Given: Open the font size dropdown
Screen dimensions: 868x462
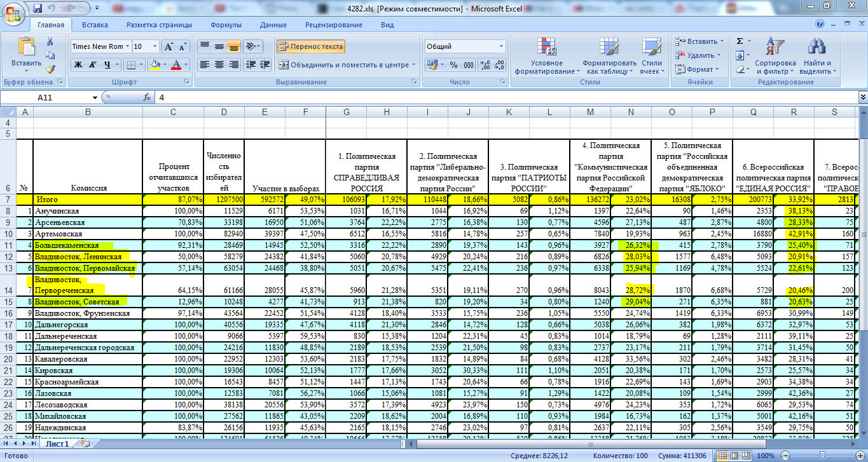Looking at the screenshot, I should (x=155, y=46).
